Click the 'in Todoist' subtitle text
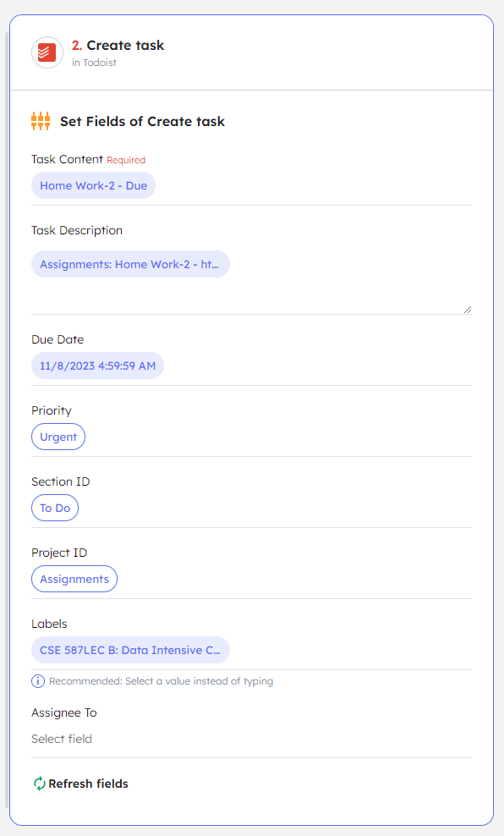Image resolution: width=504 pixels, height=836 pixels. click(x=94, y=63)
